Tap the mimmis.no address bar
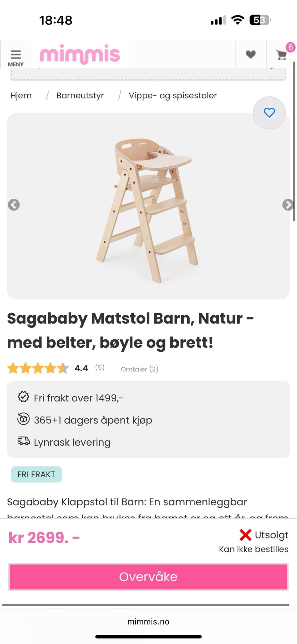The height and width of the screenshot is (644, 297). tap(148, 622)
